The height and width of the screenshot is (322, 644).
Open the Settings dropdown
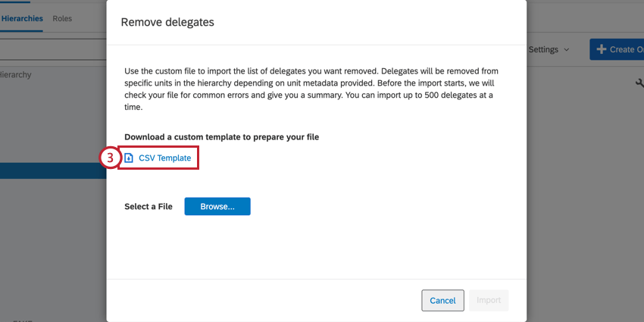[x=548, y=49]
